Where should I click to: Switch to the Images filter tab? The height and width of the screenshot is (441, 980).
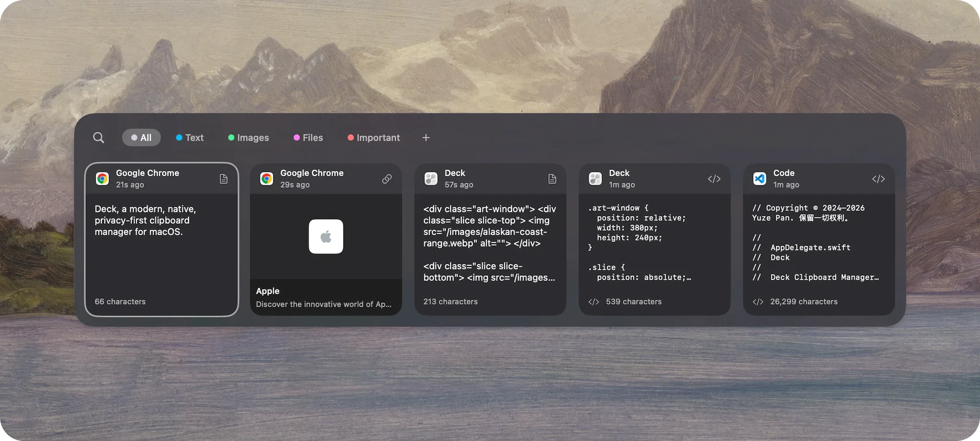point(248,137)
